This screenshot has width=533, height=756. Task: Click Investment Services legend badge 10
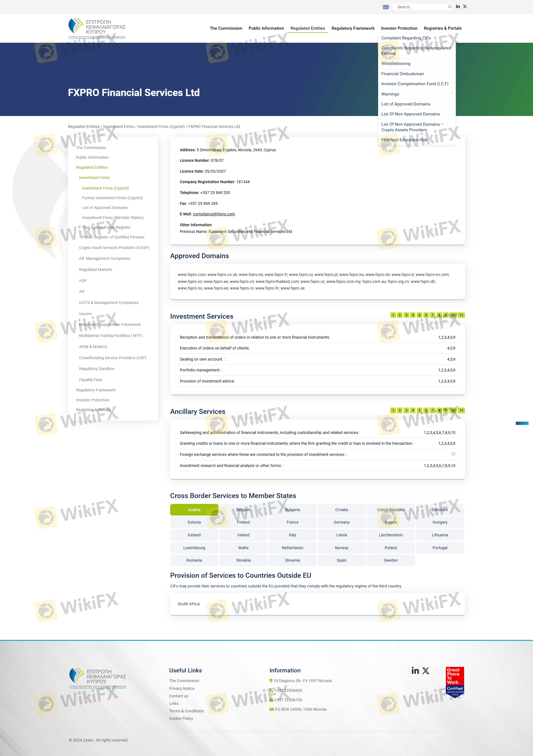coord(453,315)
